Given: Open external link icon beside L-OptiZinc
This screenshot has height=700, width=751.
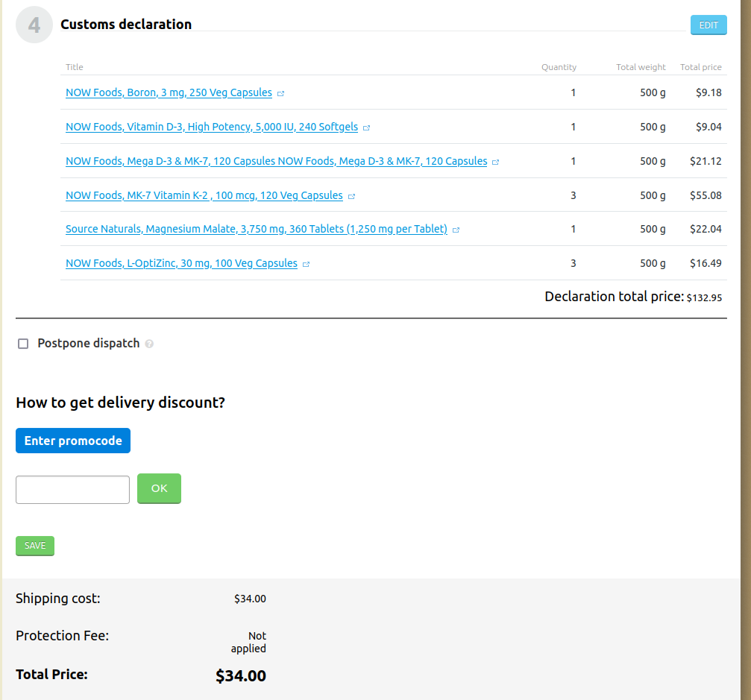Looking at the screenshot, I should click(306, 265).
